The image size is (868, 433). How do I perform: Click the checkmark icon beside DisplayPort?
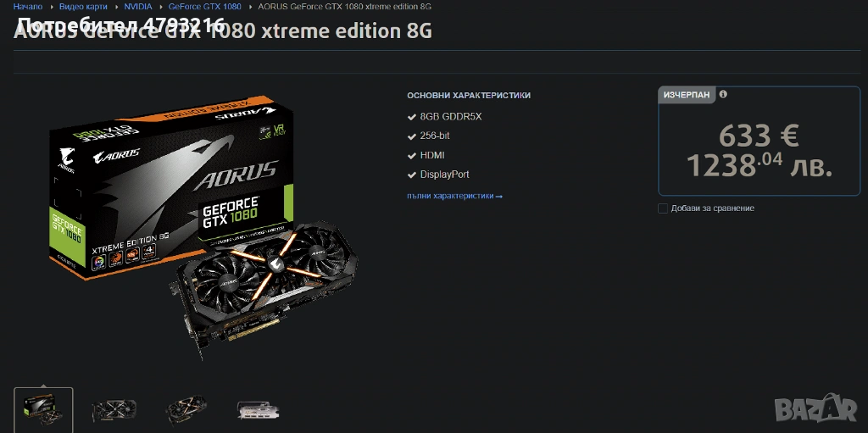[411, 175]
